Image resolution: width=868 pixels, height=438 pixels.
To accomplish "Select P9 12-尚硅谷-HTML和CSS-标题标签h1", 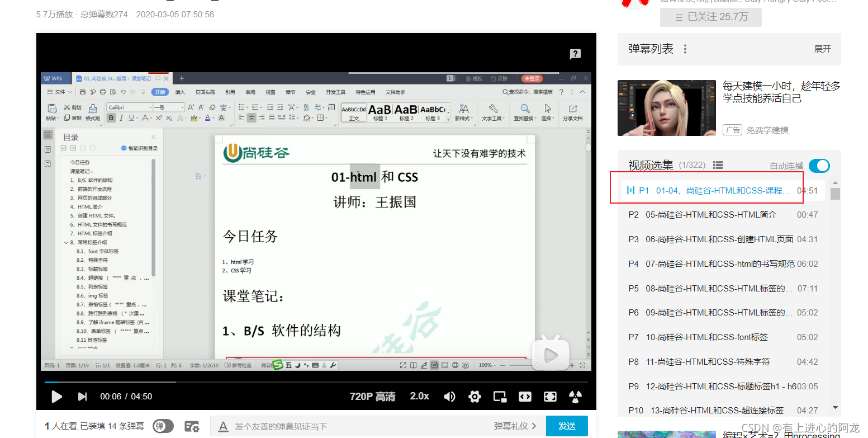I will 722,387.
